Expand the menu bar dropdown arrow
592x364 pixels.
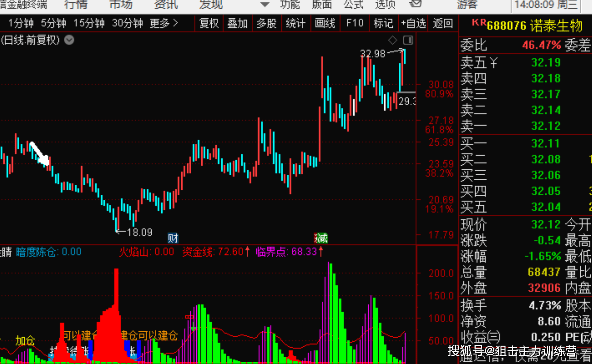(265, 4)
